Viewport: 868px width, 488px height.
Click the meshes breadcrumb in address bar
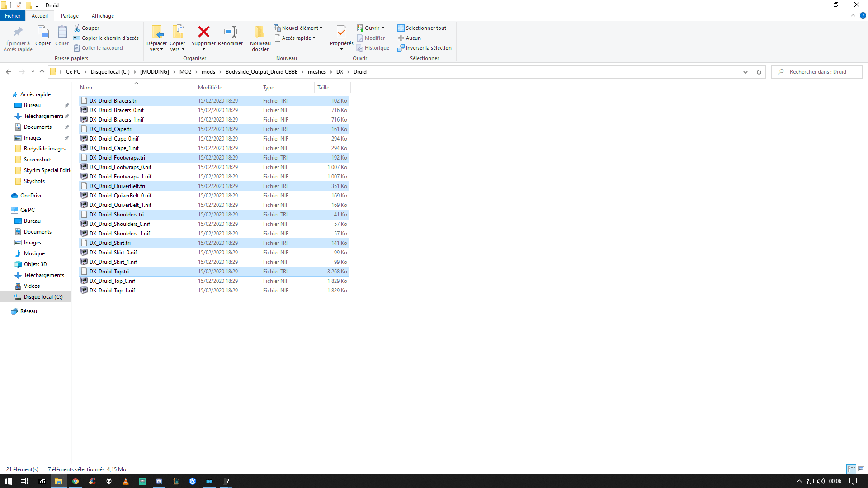pos(316,72)
